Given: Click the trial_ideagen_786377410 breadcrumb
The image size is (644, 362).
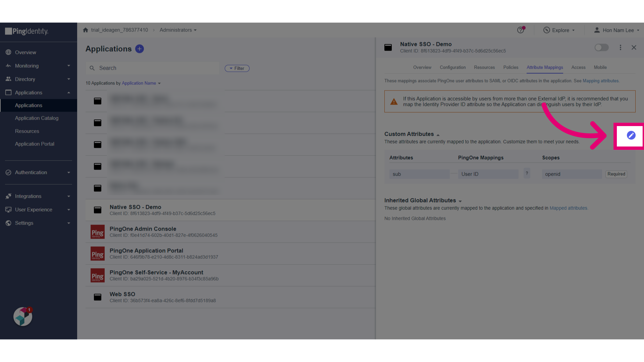Looking at the screenshot, I should coord(119,30).
